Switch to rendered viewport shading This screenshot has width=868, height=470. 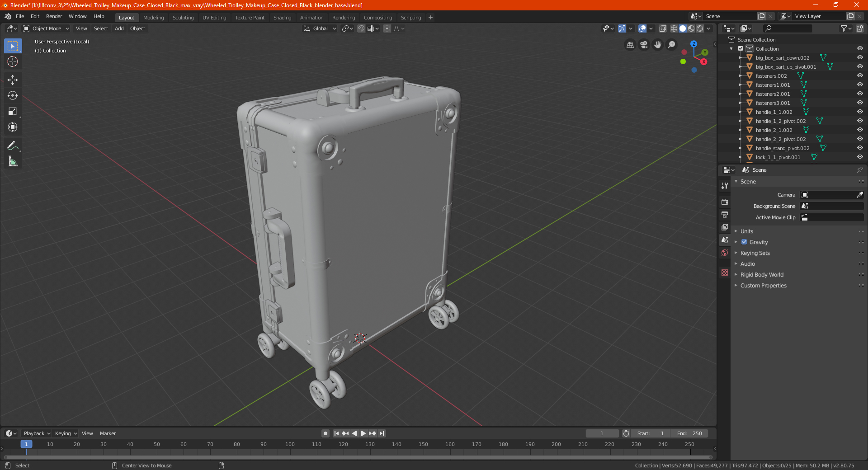[700, 28]
